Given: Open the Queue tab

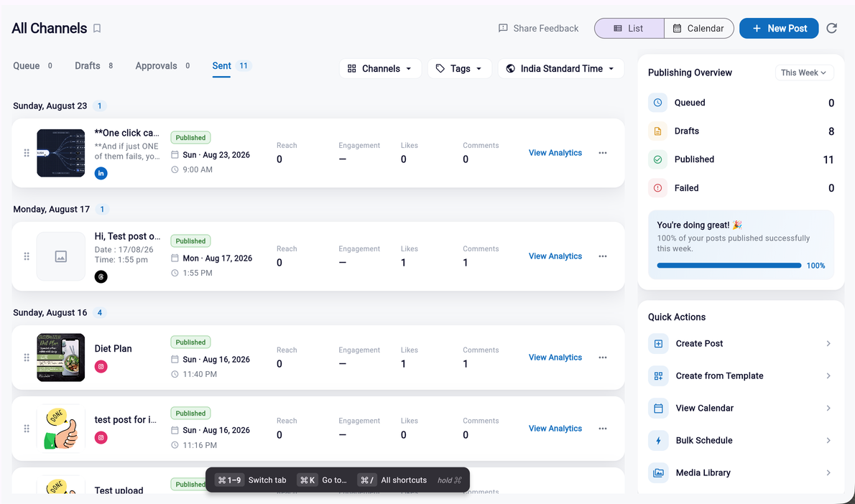Looking at the screenshot, I should (33, 66).
